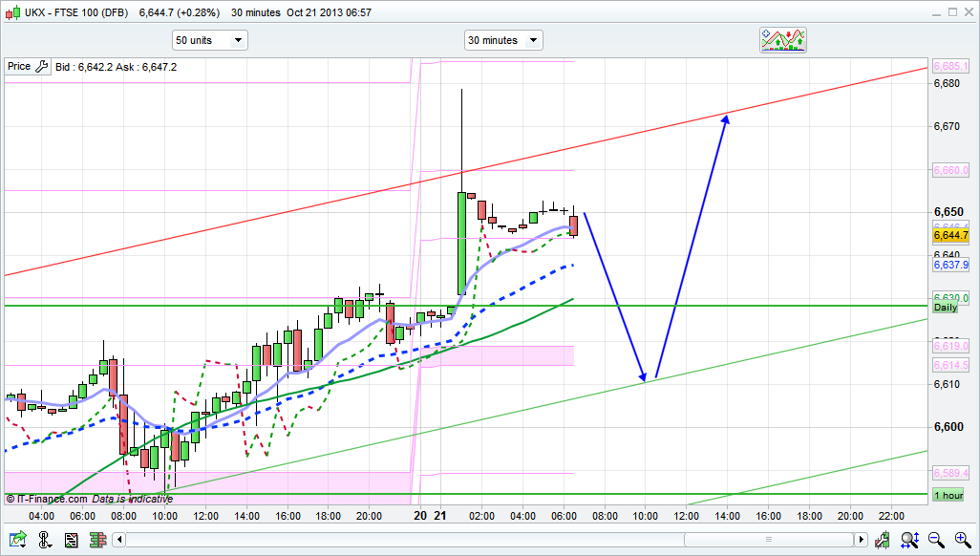Open the indicators and drawing objects panel
Screen dimensions: 980x556
pyautogui.click(x=783, y=39)
